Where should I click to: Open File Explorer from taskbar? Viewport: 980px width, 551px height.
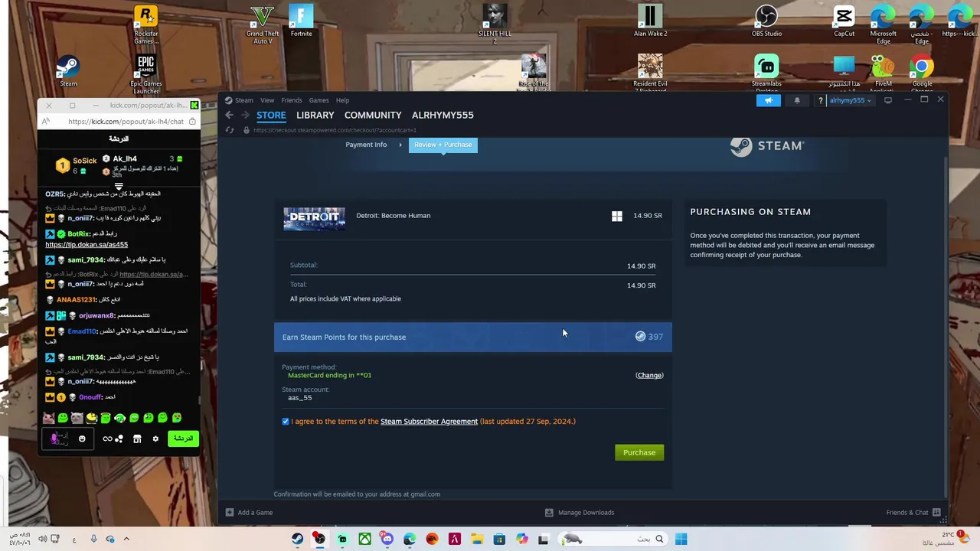(476, 539)
